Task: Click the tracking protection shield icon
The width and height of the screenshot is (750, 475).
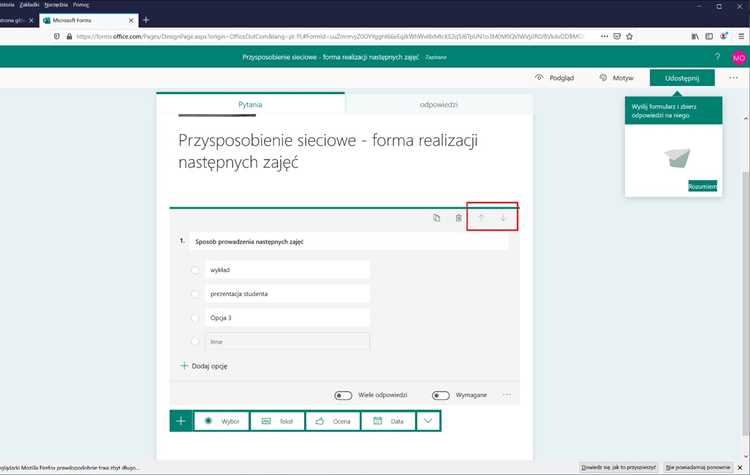Action: click(57, 36)
